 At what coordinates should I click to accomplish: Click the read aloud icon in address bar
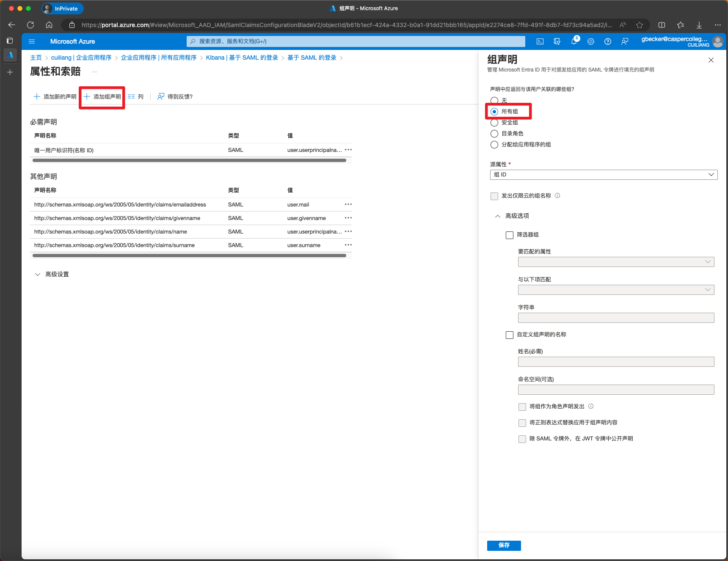(x=623, y=25)
